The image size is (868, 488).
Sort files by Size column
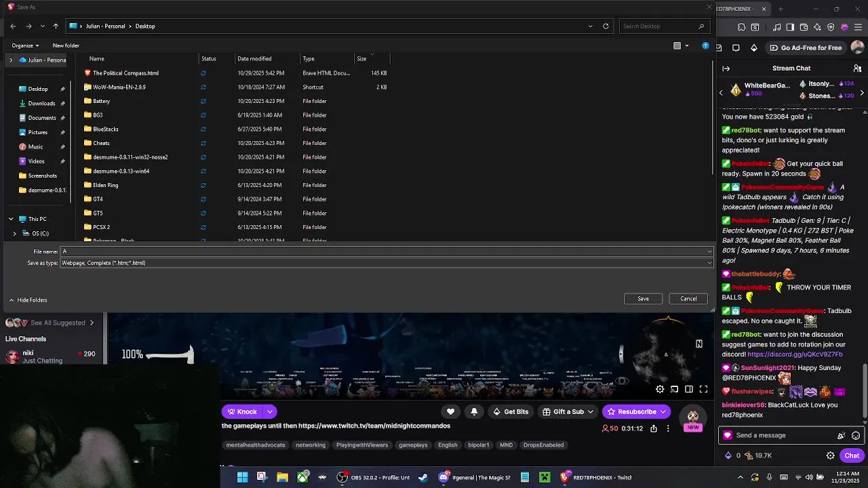[361, 58]
